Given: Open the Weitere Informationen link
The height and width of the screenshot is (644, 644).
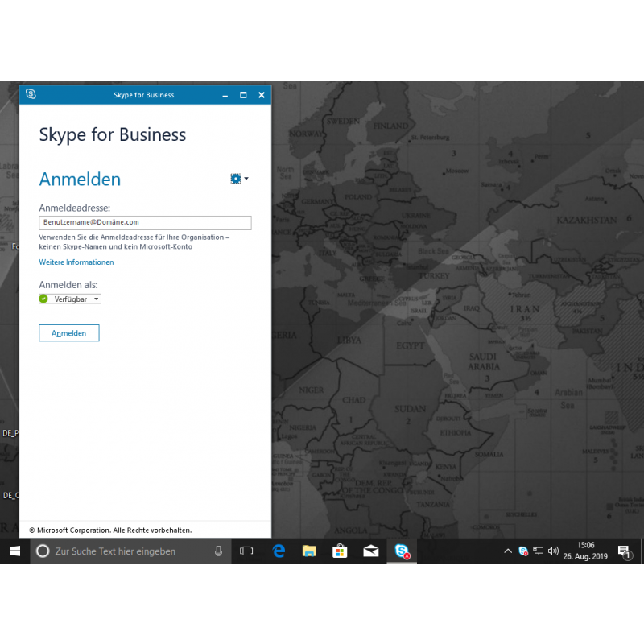Looking at the screenshot, I should [76, 262].
